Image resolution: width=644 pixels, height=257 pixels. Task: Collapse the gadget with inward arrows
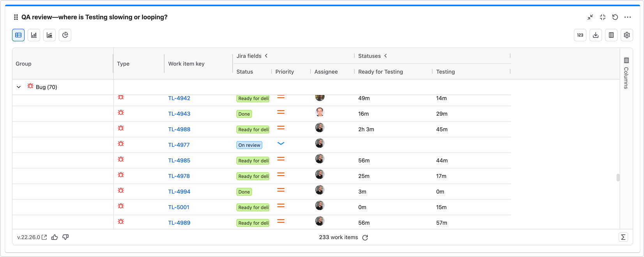(590, 17)
